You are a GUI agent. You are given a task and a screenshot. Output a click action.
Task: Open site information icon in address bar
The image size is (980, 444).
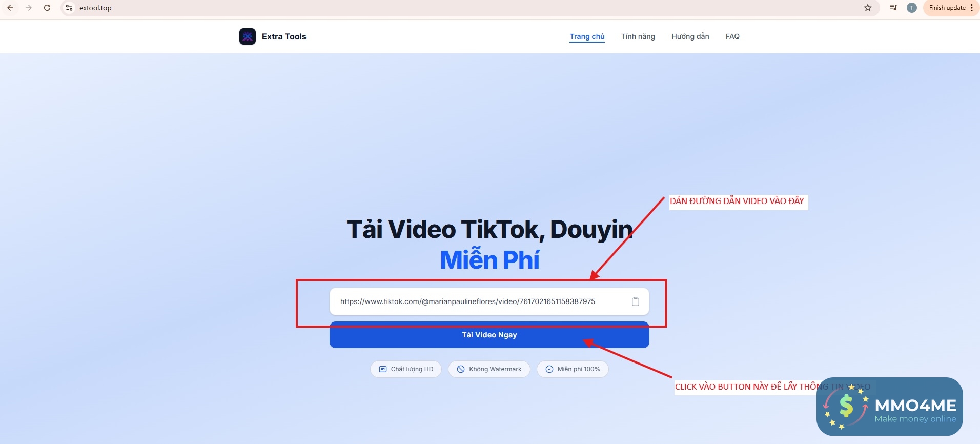(x=69, y=8)
